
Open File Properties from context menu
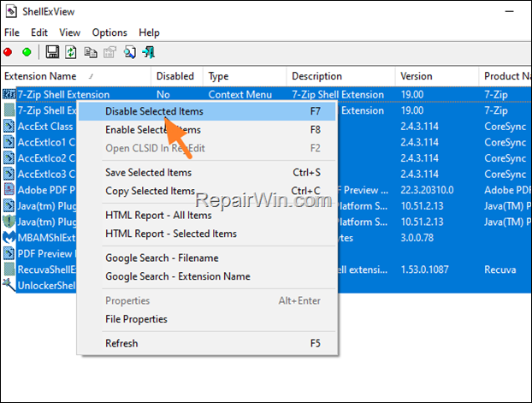tap(207, 319)
